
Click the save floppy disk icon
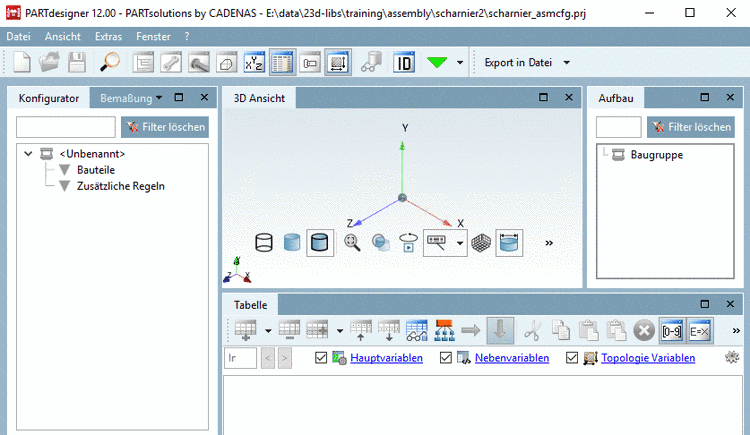(x=77, y=62)
